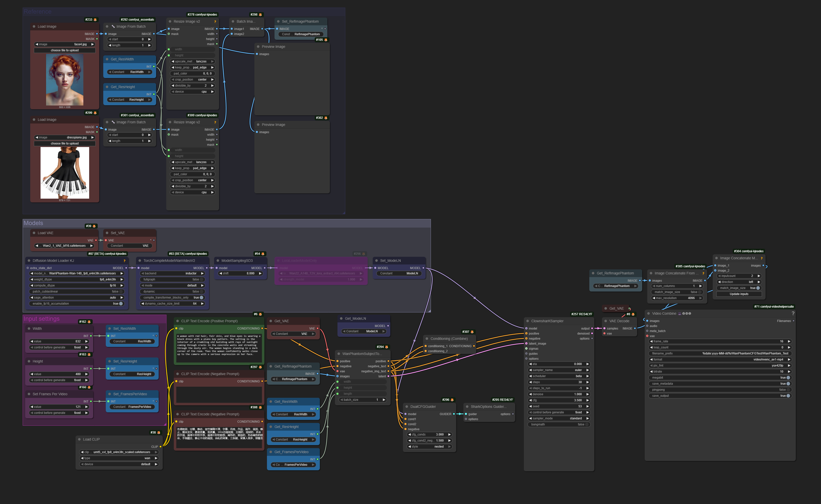Image resolution: width=821 pixels, height=504 pixels.
Task: Toggle fullgraph in the TorchCompileModelWanVideoV2 node
Action: [201, 279]
